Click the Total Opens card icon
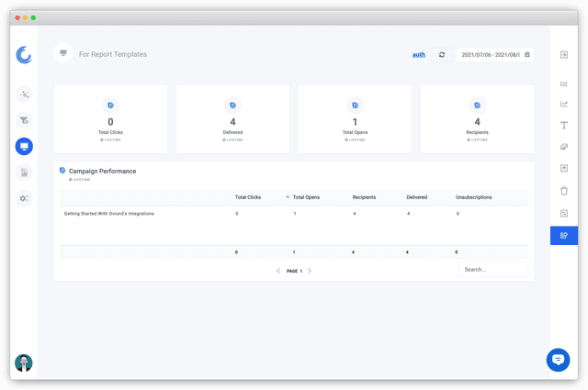Screen dimensions: 588x390 [x=356, y=106]
